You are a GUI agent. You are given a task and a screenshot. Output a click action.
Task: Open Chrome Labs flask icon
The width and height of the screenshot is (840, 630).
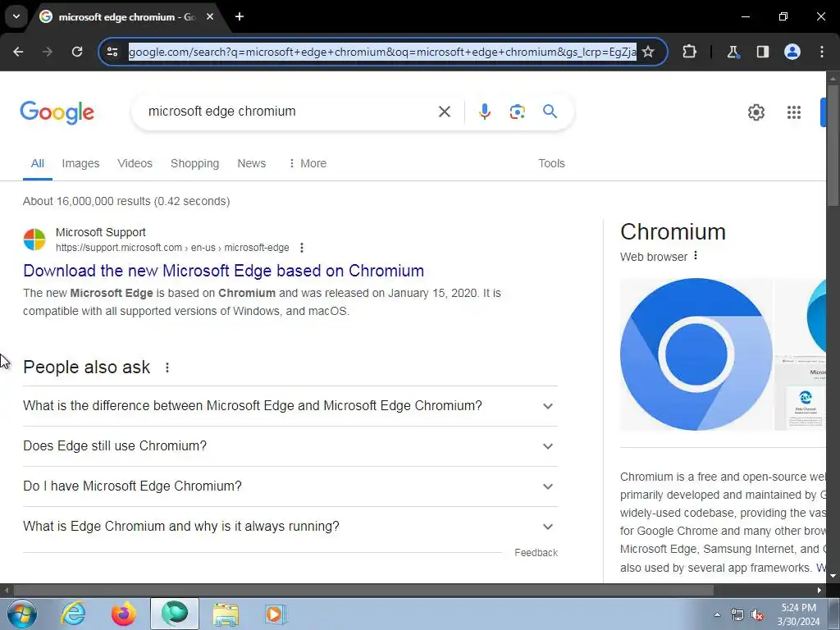click(733, 52)
